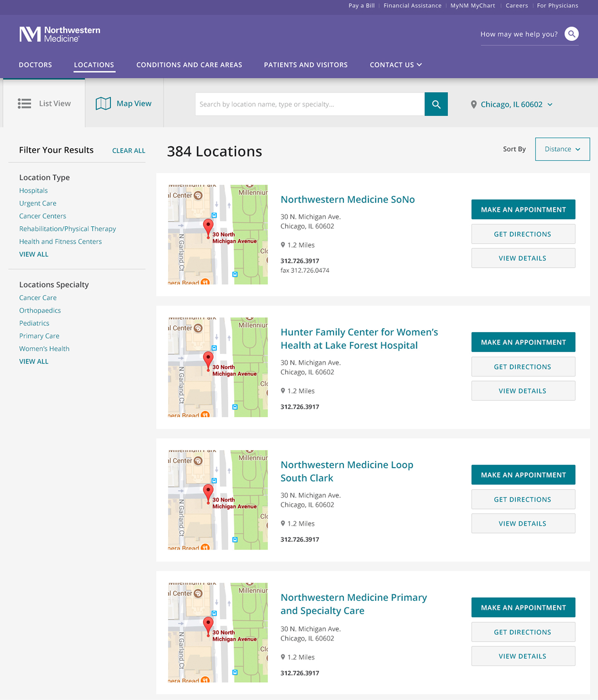Click the 'How may we help you?' search field
This screenshot has width=598, height=700.
click(519, 34)
